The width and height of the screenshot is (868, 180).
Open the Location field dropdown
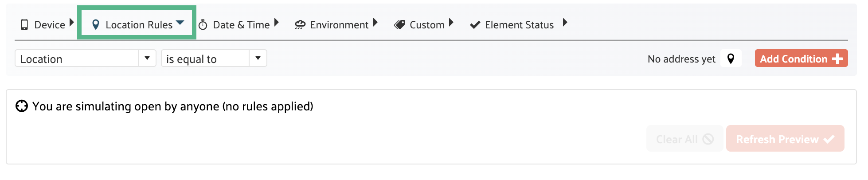(147, 59)
